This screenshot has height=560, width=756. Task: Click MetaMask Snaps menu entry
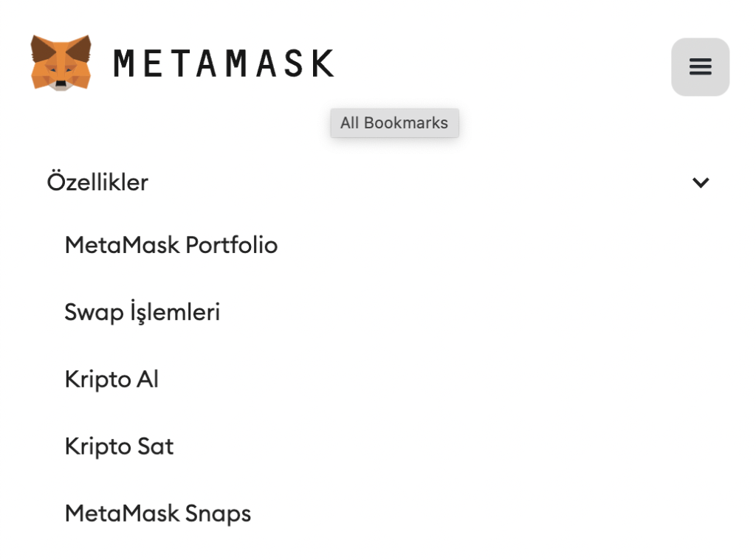pos(157,513)
